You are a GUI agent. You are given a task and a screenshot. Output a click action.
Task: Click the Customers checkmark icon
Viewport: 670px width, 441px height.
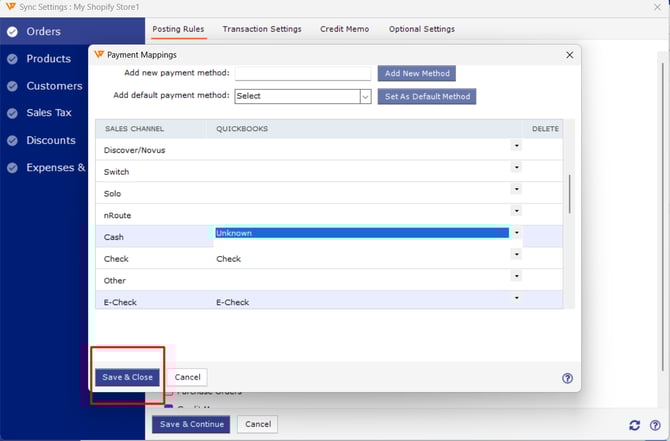tap(12, 86)
